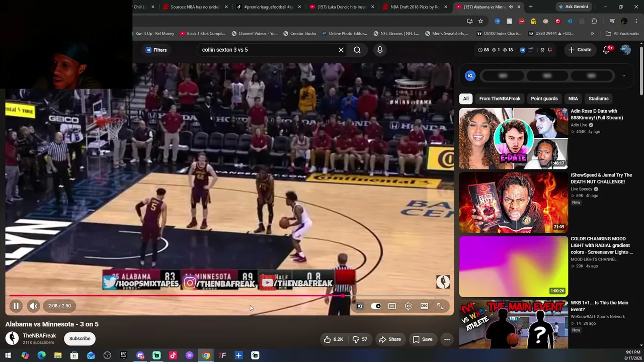The width and height of the screenshot is (644, 362).
Task: Open the All Bookmarks folder
Action: pos(622,34)
